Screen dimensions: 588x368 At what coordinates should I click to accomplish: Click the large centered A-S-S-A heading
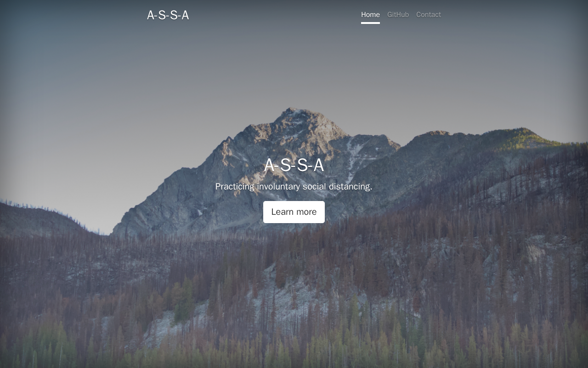click(x=294, y=165)
